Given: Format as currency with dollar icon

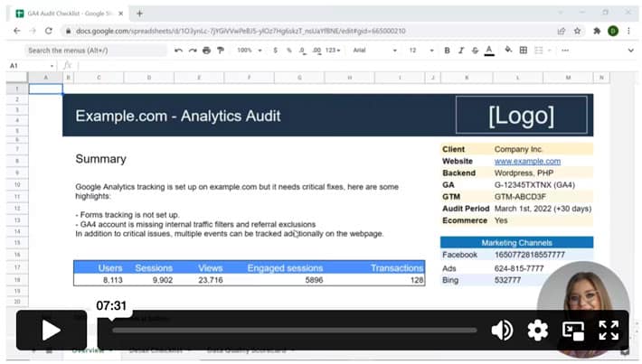Looking at the screenshot, I should 275,51.
